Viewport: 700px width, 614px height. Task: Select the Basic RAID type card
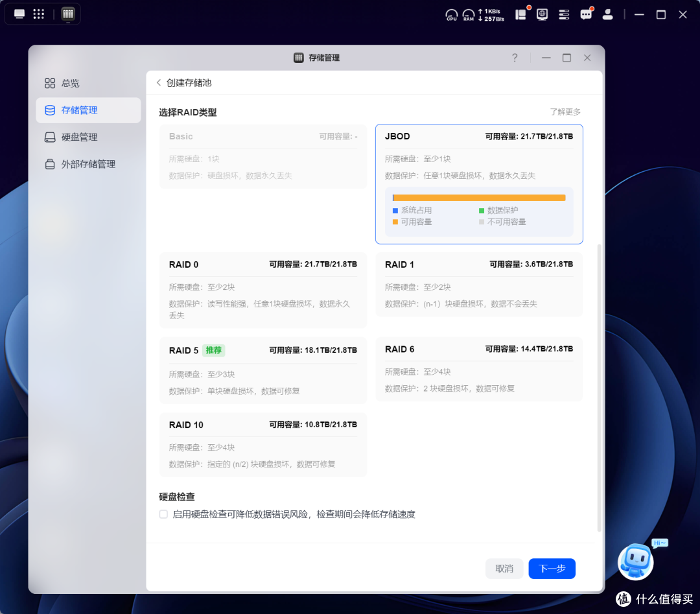pyautogui.click(x=263, y=156)
